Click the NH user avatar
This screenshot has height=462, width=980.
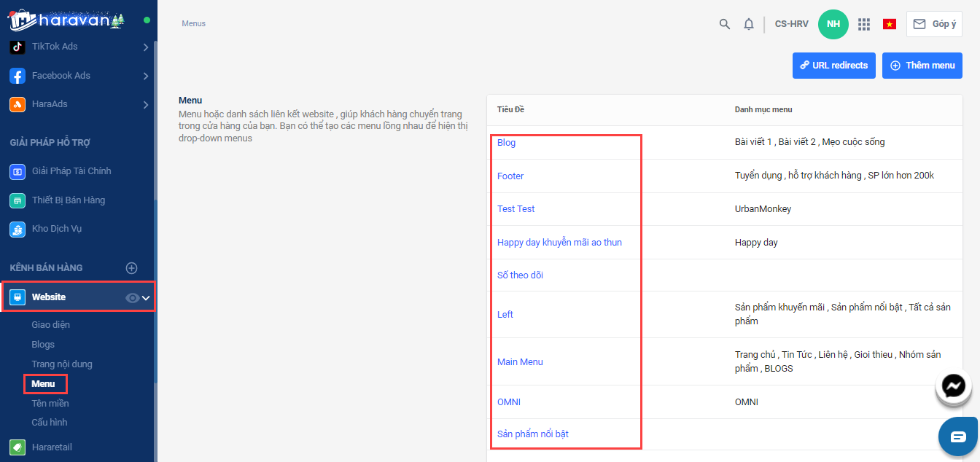(833, 24)
